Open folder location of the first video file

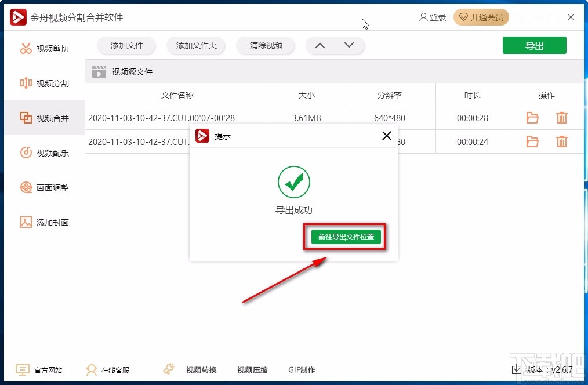[532, 118]
